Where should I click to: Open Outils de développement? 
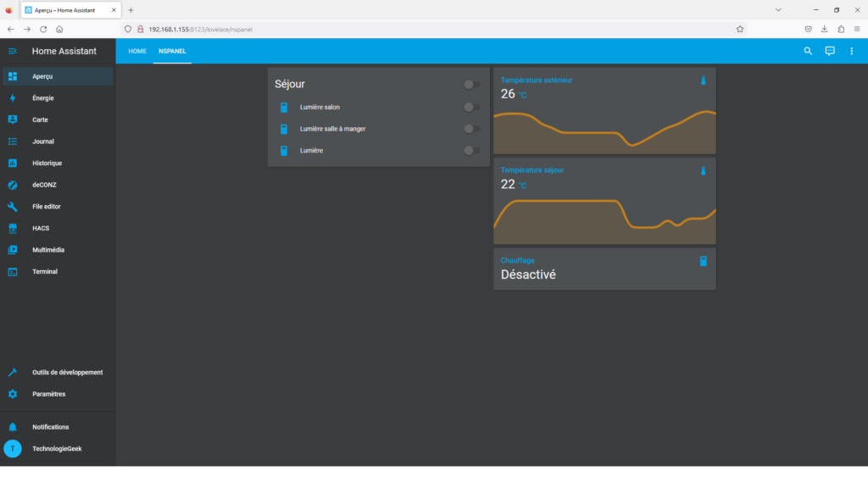67,372
